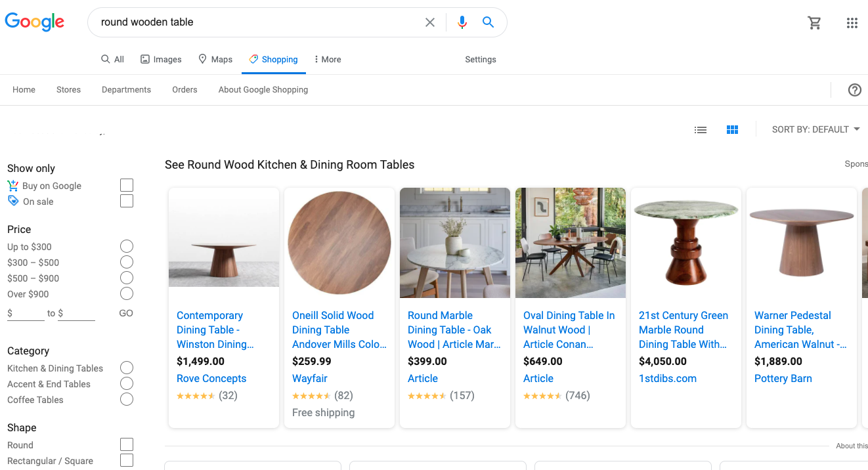The width and height of the screenshot is (868, 470).
Task: Check the Buy on Google checkbox
Action: 127,185
